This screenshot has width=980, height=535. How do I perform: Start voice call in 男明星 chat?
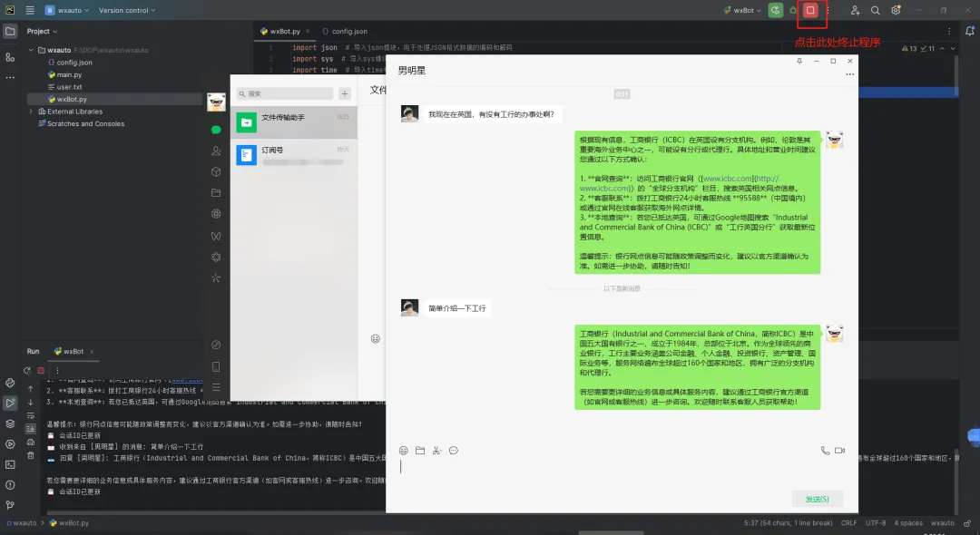click(x=825, y=451)
